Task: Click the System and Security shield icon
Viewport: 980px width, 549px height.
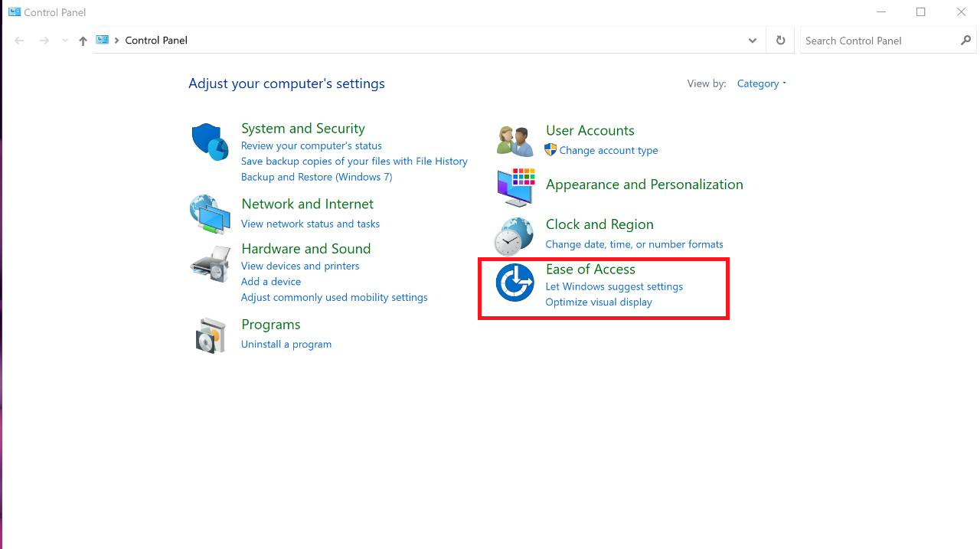Action: tap(210, 142)
